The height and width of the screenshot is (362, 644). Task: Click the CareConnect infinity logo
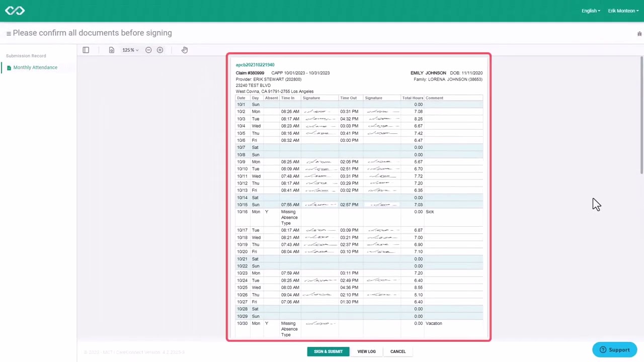click(15, 11)
